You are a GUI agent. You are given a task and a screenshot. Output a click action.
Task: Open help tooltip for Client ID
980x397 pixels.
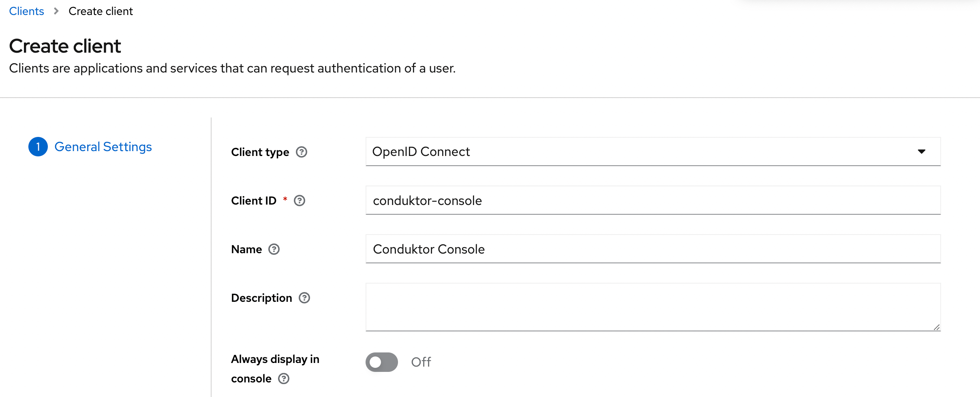coord(300,201)
